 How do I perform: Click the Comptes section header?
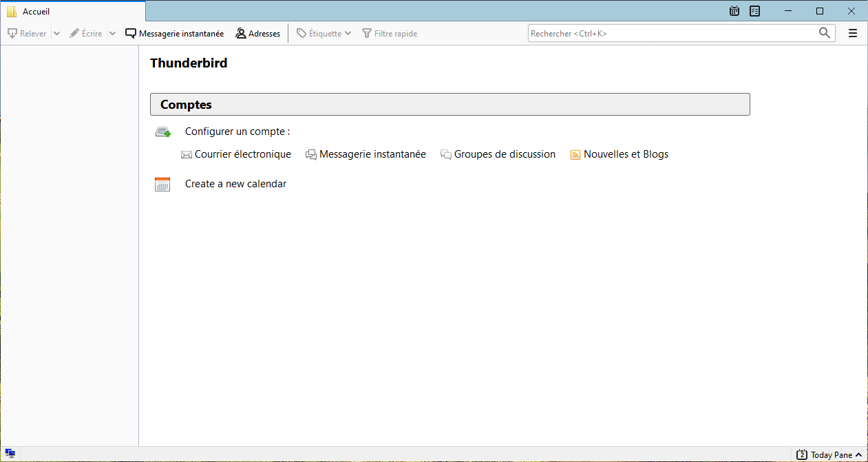pos(449,105)
